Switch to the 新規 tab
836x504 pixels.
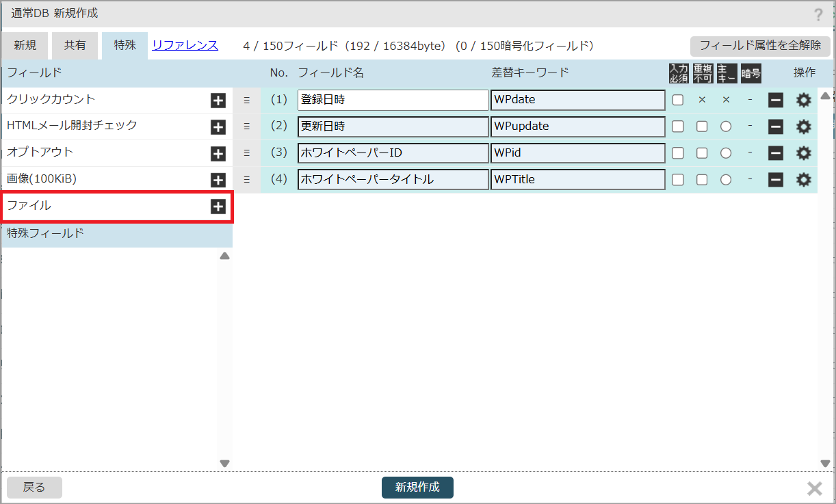click(25, 46)
